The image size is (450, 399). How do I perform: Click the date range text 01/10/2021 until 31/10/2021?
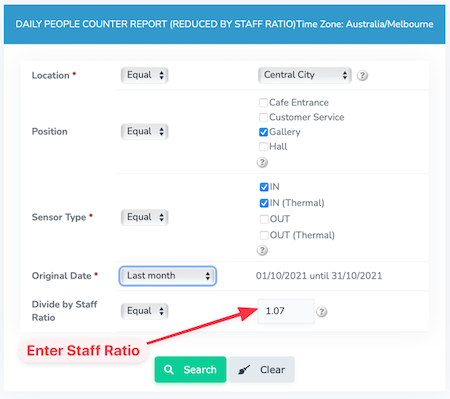click(319, 276)
